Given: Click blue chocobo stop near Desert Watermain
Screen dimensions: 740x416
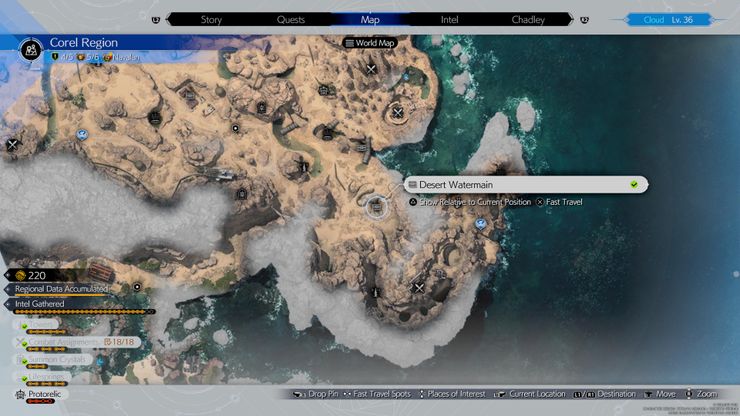Looking at the screenshot, I should tap(480, 223).
